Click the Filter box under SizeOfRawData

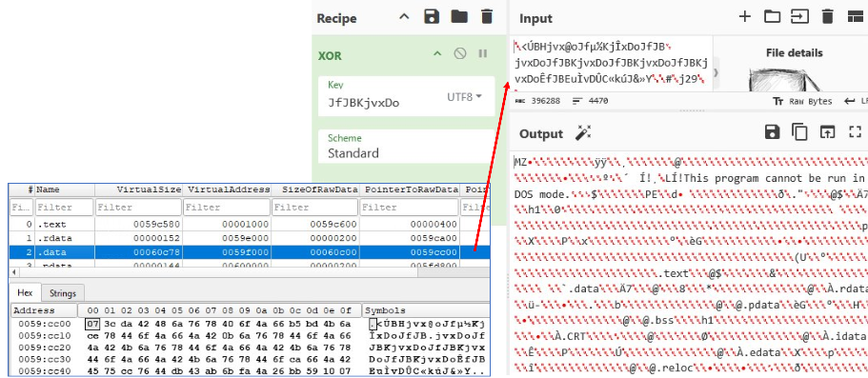click(315, 207)
